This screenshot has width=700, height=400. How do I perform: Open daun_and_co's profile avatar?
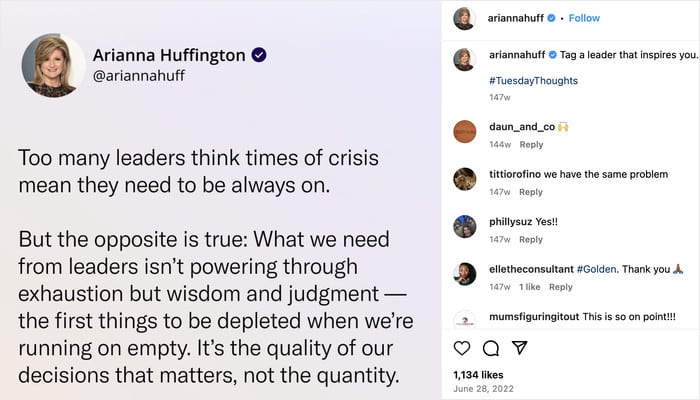(x=464, y=131)
